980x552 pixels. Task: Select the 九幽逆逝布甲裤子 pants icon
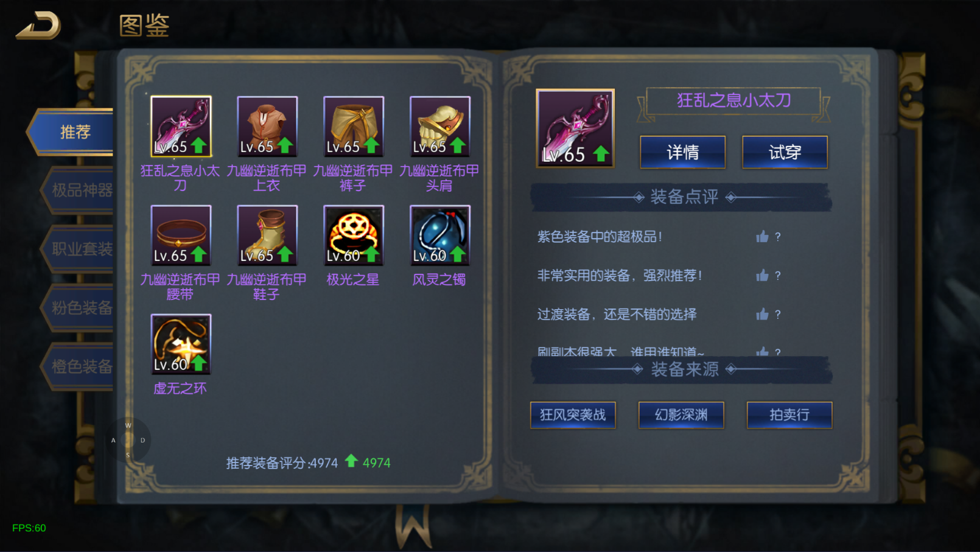(x=354, y=126)
